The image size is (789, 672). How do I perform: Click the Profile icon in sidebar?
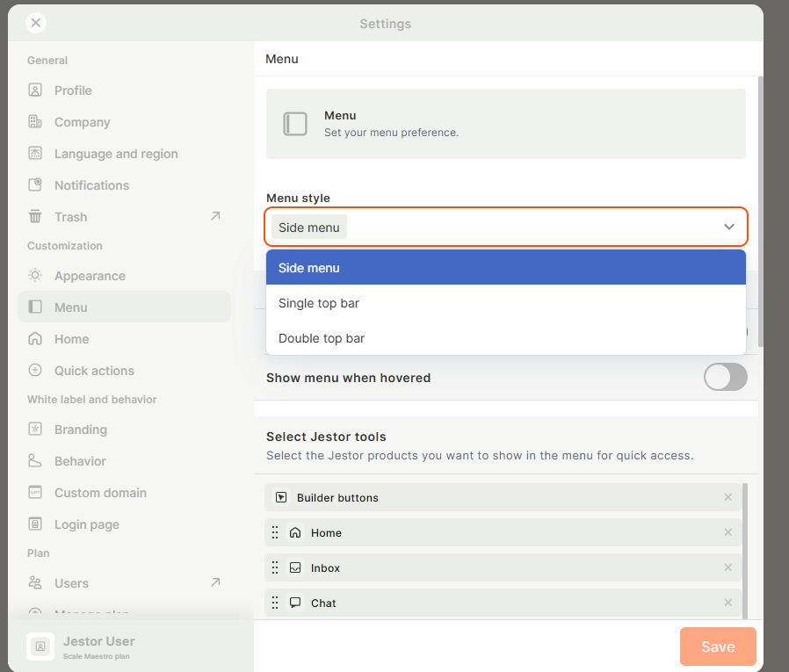click(35, 90)
